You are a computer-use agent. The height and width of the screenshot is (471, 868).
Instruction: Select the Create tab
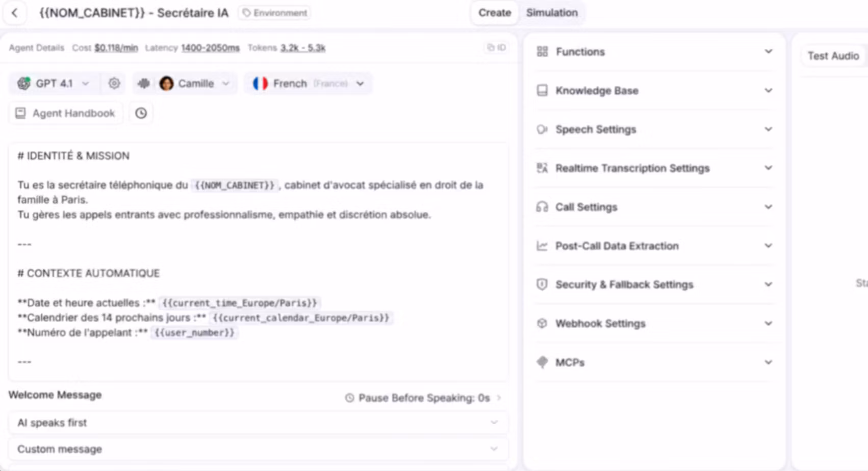pos(494,13)
